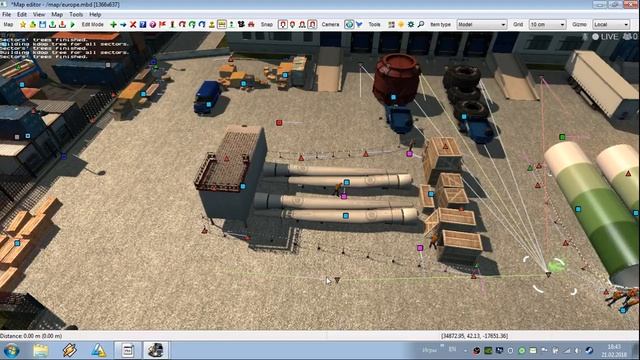Click the yellow sun icon in Tools
Image resolution: width=640 pixels, height=360 pixels.
(x=401, y=25)
